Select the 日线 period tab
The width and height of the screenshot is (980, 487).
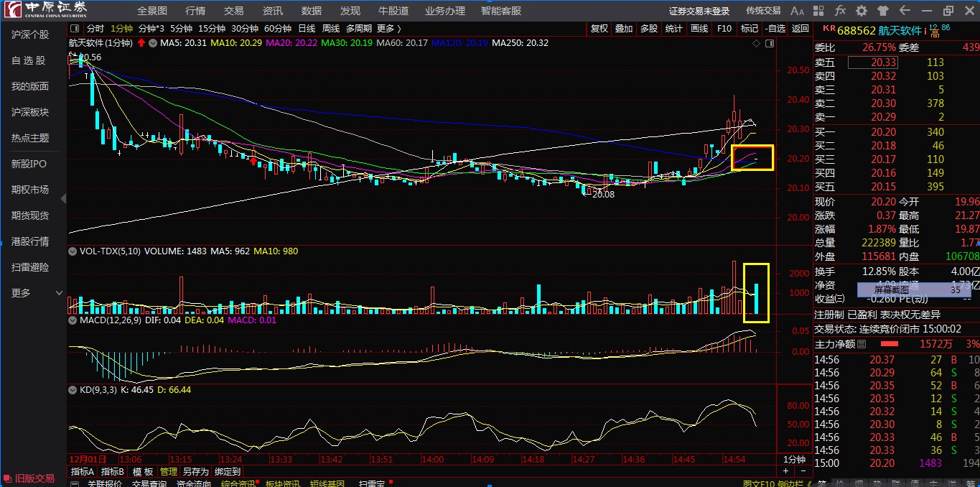pos(307,29)
